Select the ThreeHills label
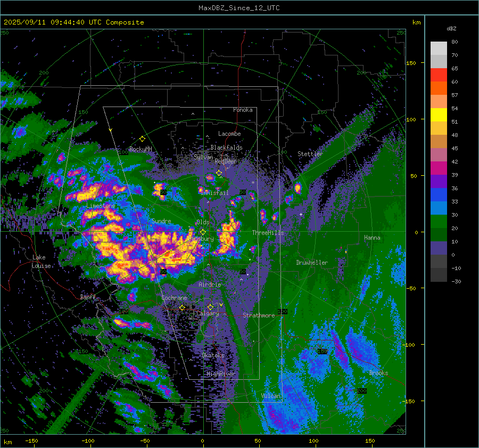 268,233
